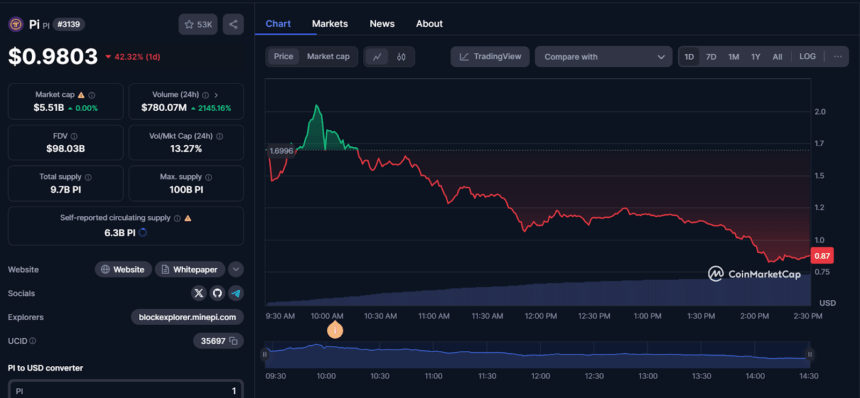This screenshot has height=398, width=860.
Task: Select the 1Y time range
Action: 756,56
